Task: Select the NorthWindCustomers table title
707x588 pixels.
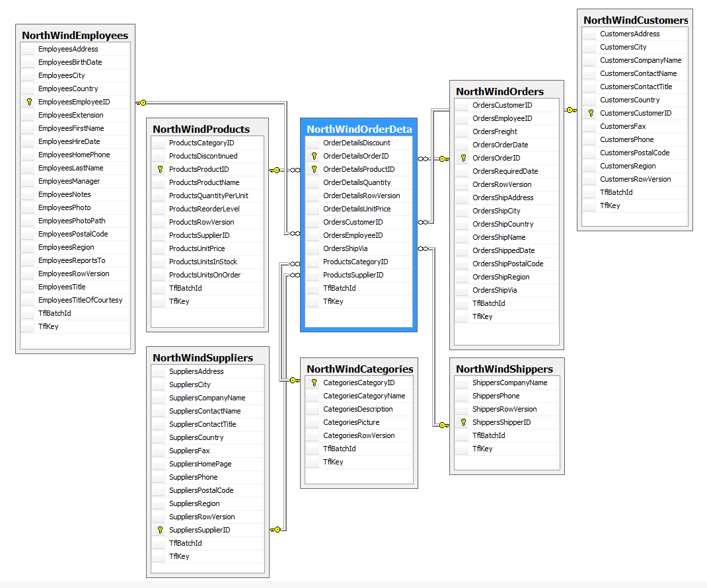Action: 635,20
